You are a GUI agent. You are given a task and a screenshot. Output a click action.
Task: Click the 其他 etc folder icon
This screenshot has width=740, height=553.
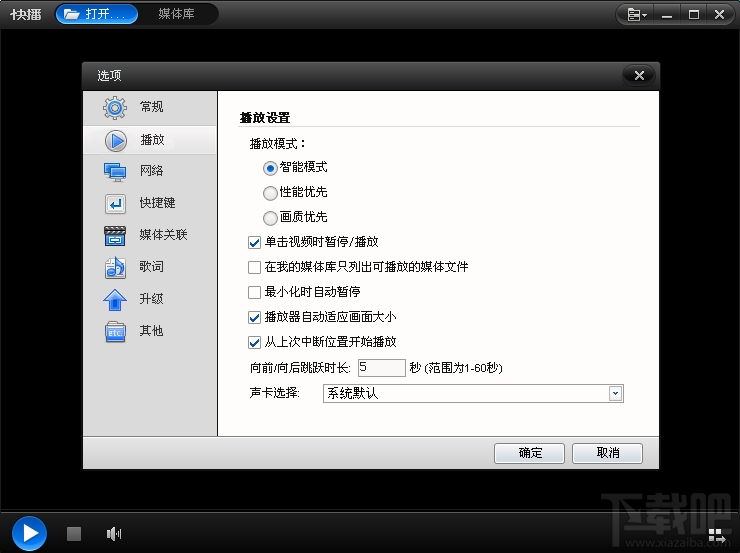point(115,332)
